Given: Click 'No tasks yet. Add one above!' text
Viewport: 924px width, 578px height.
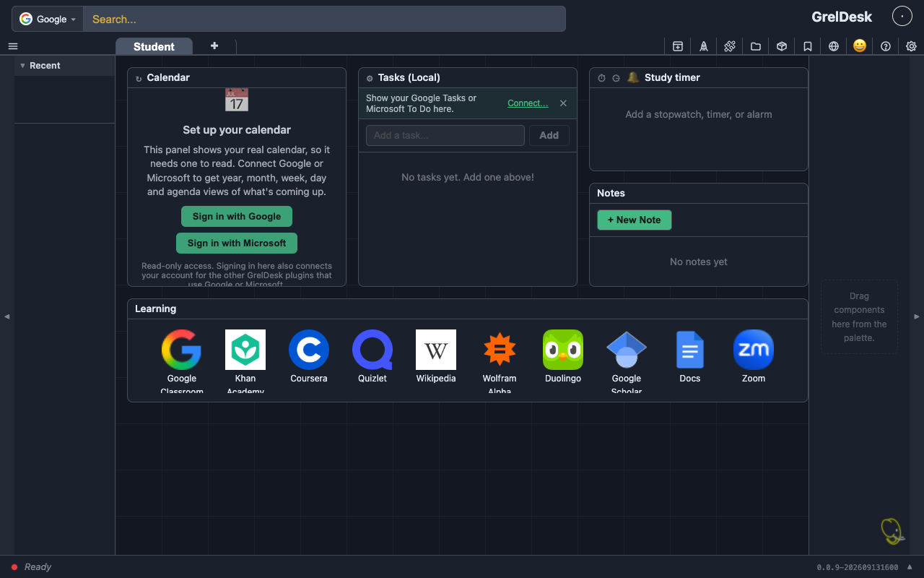Looking at the screenshot, I should click(x=468, y=177).
